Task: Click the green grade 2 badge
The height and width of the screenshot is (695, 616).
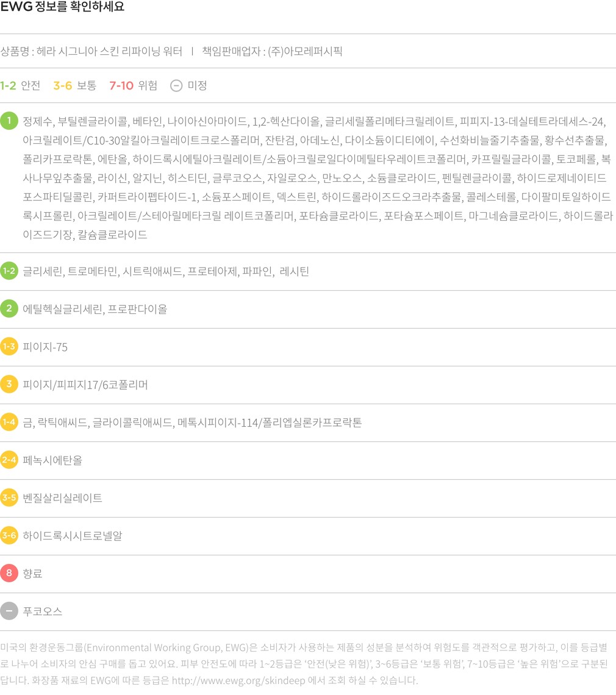Action: pyautogui.click(x=9, y=308)
